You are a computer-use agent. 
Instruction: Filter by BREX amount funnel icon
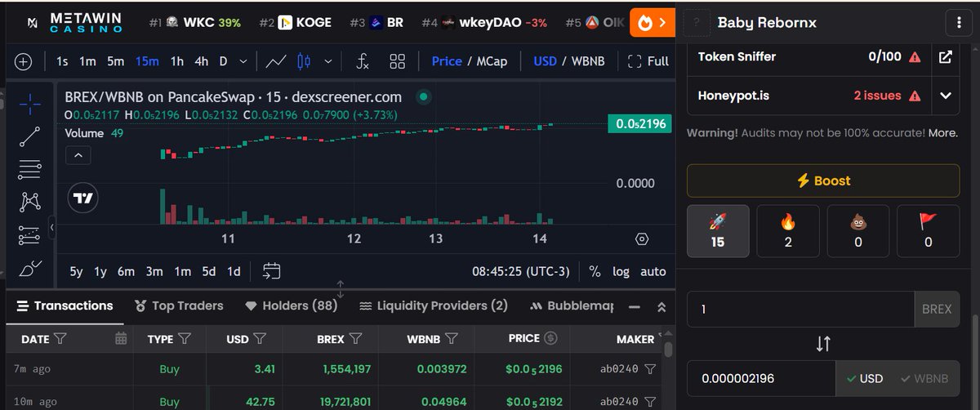pos(355,338)
